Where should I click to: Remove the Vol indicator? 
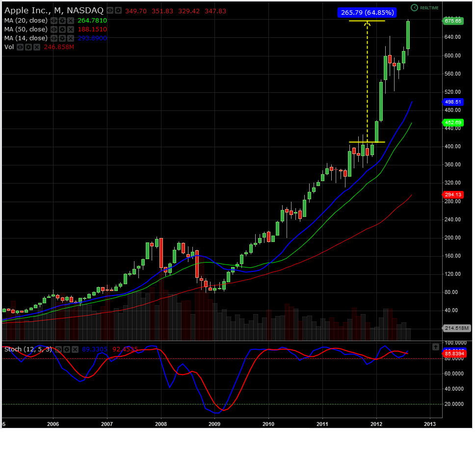coord(37,47)
